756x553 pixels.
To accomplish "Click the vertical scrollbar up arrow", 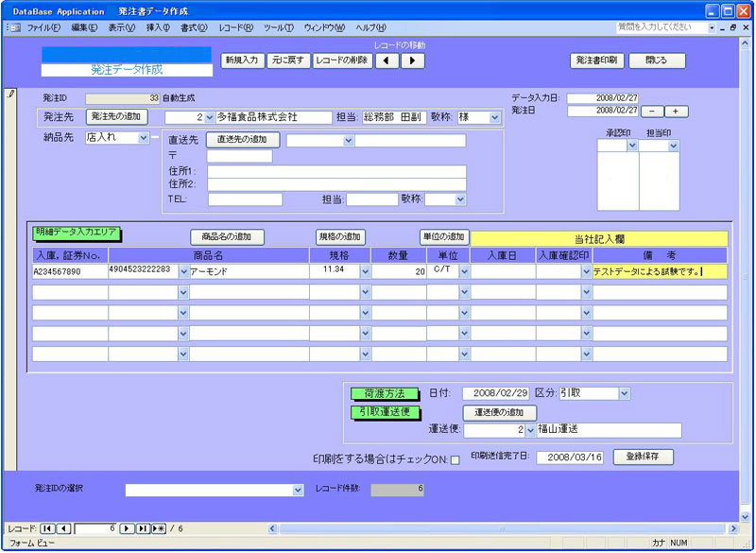I will click(744, 43).
